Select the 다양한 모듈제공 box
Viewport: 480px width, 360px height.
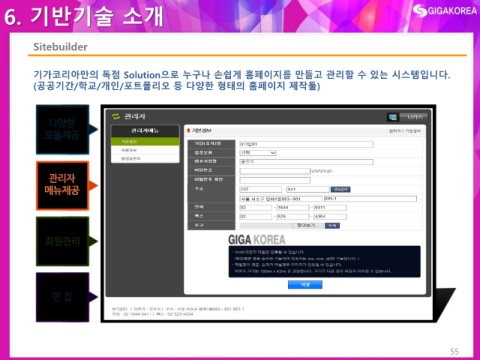[62, 129]
